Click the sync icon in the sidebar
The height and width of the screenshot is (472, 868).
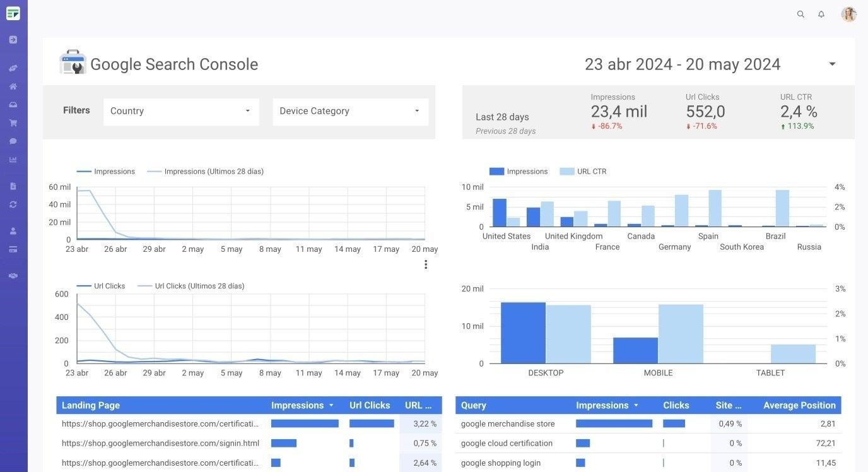coord(13,204)
